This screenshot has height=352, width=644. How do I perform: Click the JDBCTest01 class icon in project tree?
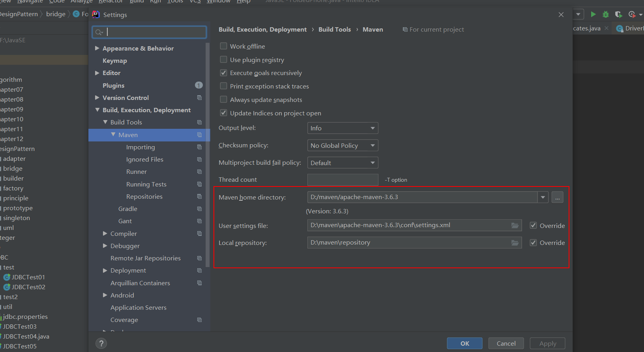pos(7,277)
